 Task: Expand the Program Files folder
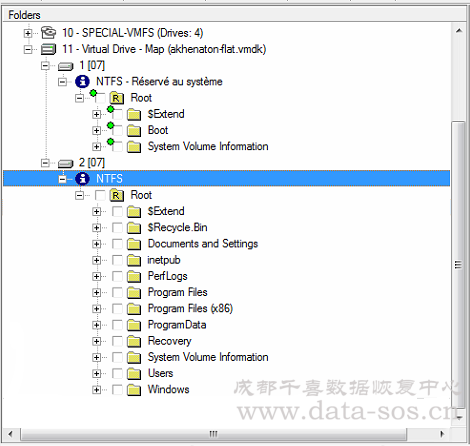point(97,292)
